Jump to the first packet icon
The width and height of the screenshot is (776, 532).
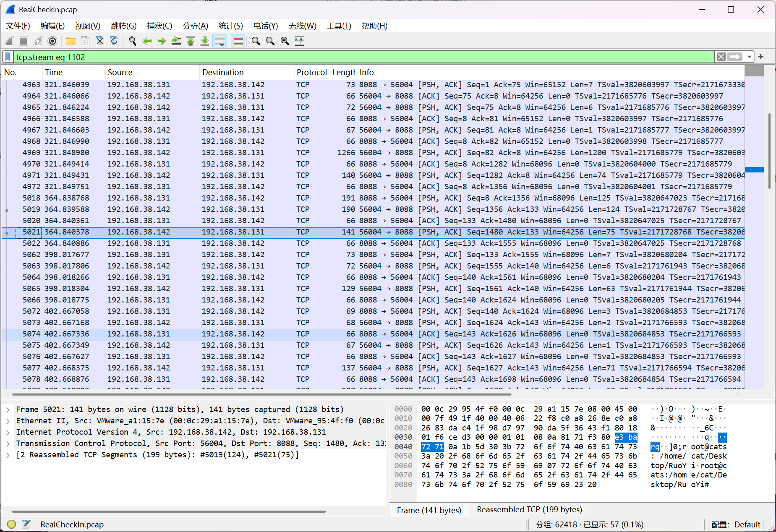[191, 41]
